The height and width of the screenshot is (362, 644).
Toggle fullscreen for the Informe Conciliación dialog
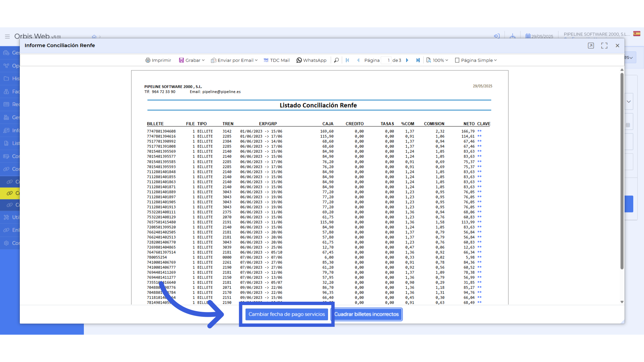click(604, 46)
